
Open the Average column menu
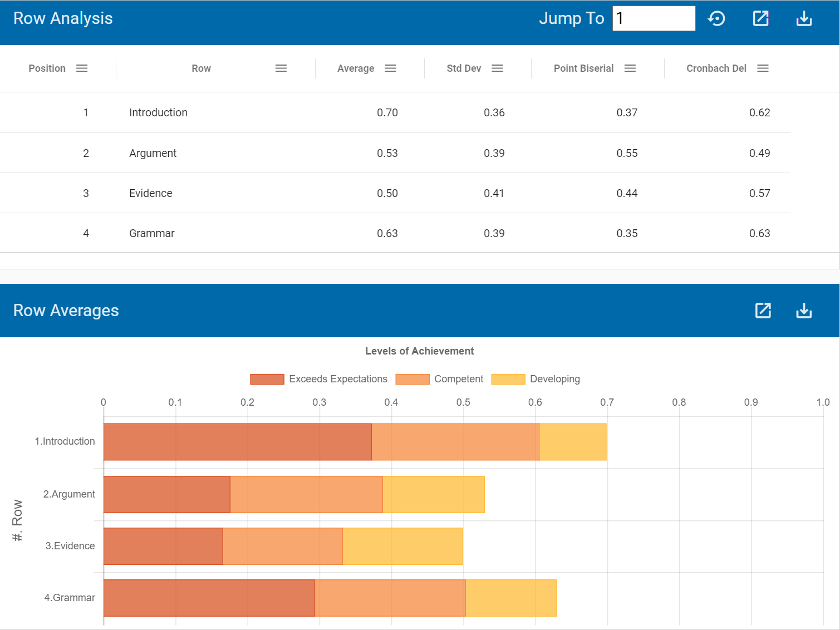[x=391, y=68]
